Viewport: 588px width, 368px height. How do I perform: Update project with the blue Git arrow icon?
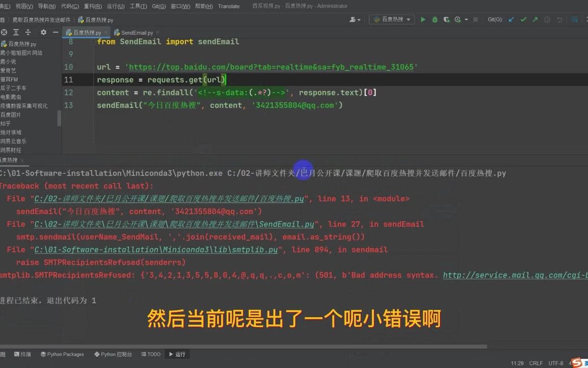tap(511, 19)
